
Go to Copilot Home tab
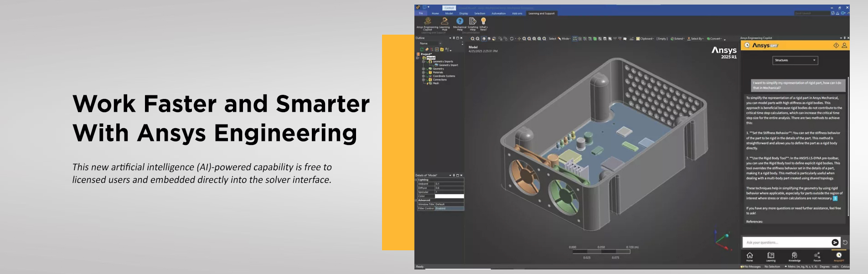pos(749,257)
